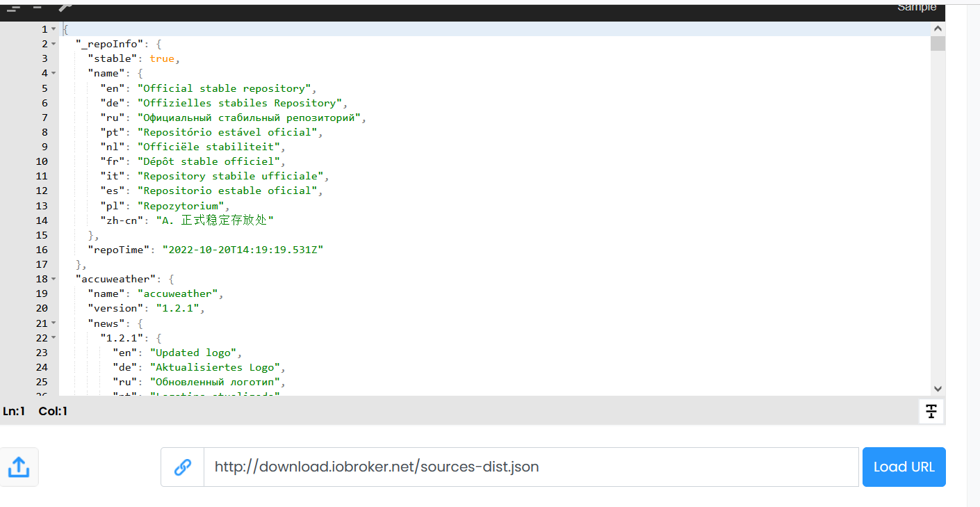Screen dimensions: 980x507
Task: Click "Dépôt stable officiel" string
Action: pos(209,161)
